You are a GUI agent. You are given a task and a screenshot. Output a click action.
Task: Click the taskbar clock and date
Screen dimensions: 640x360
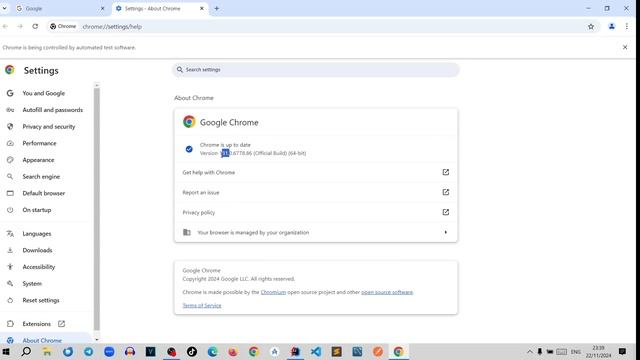[x=598, y=351]
